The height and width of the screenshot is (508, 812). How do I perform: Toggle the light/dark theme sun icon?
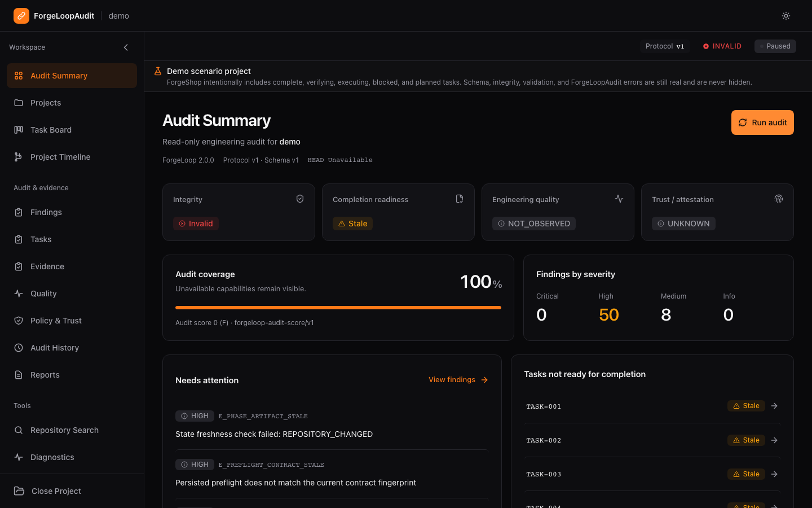(786, 16)
